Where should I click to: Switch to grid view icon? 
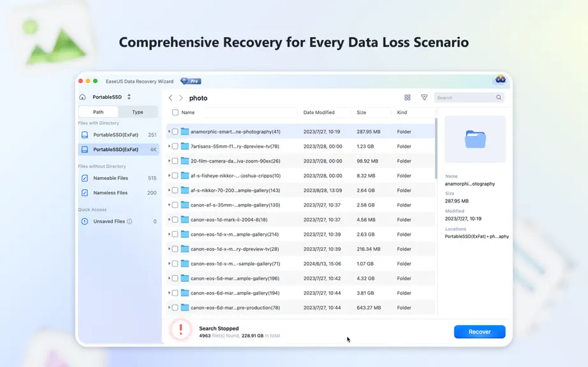408,97
